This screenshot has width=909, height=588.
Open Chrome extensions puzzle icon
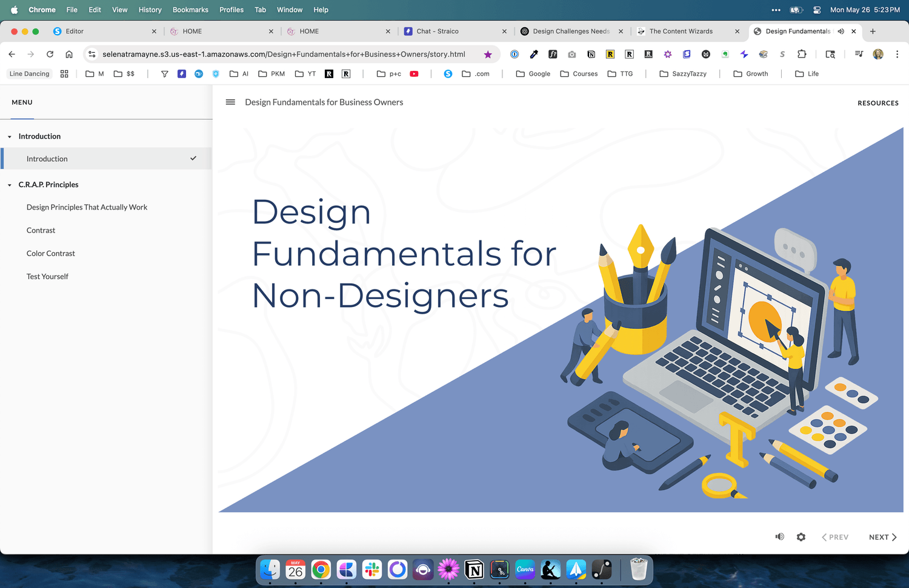[x=802, y=55]
